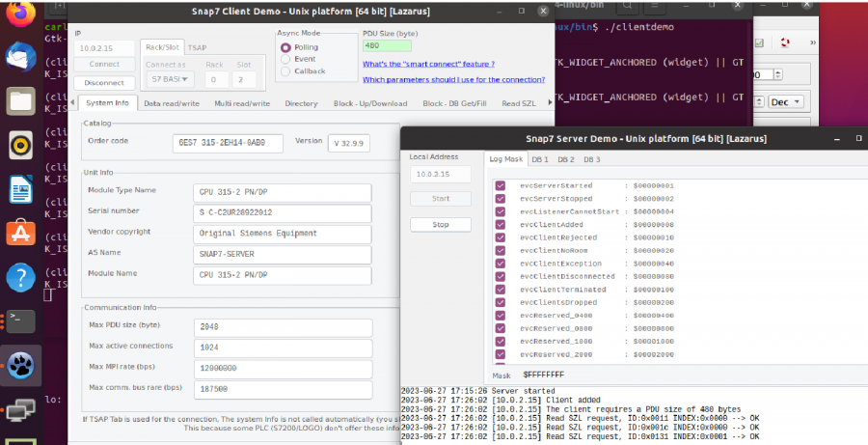Image resolution: width=868 pixels, height=445 pixels.
Task: Toggle evcListenerCannotStart checkbox
Action: click(x=501, y=211)
